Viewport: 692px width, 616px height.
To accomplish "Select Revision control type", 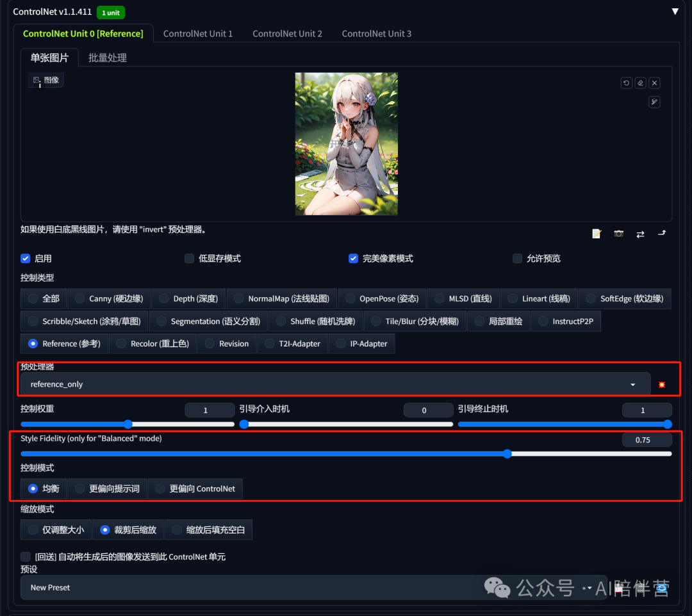I will coord(227,343).
